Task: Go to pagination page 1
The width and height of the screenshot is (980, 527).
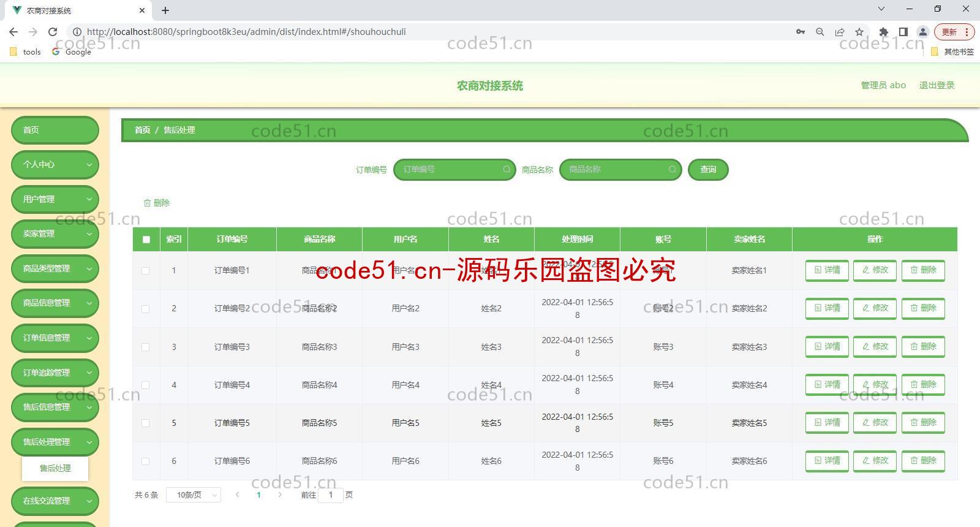Action: click(x=258, y=495)
